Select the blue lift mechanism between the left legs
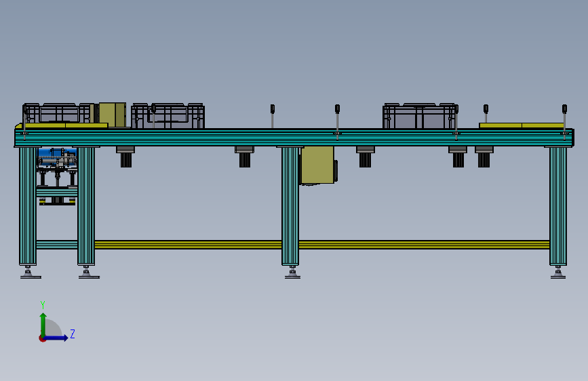588x381 pixels. 57,157
